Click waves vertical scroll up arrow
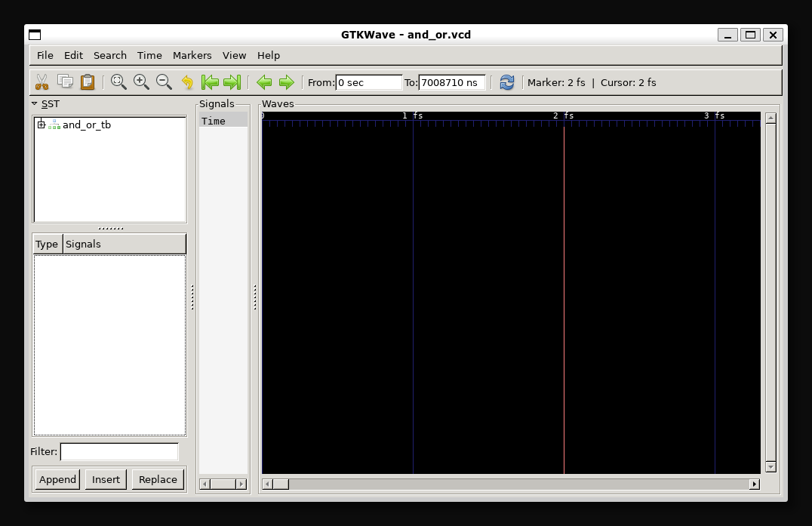This screenshot has height=526, width=812. (x=770, y=118)
